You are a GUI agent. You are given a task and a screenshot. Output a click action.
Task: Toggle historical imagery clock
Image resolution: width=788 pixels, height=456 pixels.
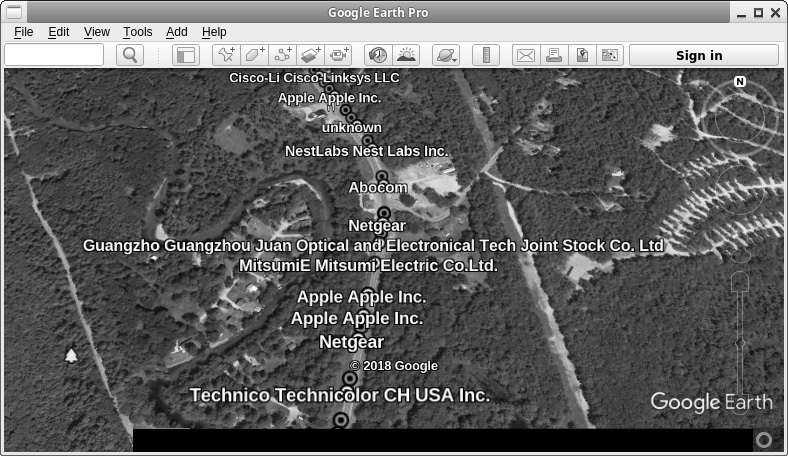coord(378,55)
